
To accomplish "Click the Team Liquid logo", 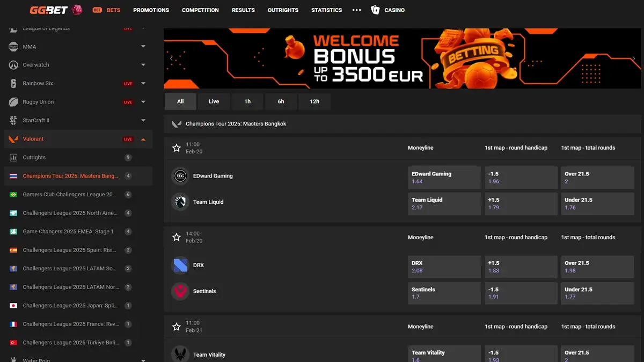I will point(180,202).
